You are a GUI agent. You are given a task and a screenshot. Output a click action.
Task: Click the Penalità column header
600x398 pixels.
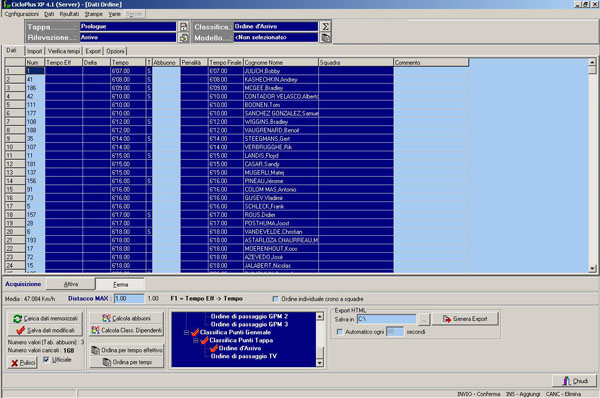point(194,62)
